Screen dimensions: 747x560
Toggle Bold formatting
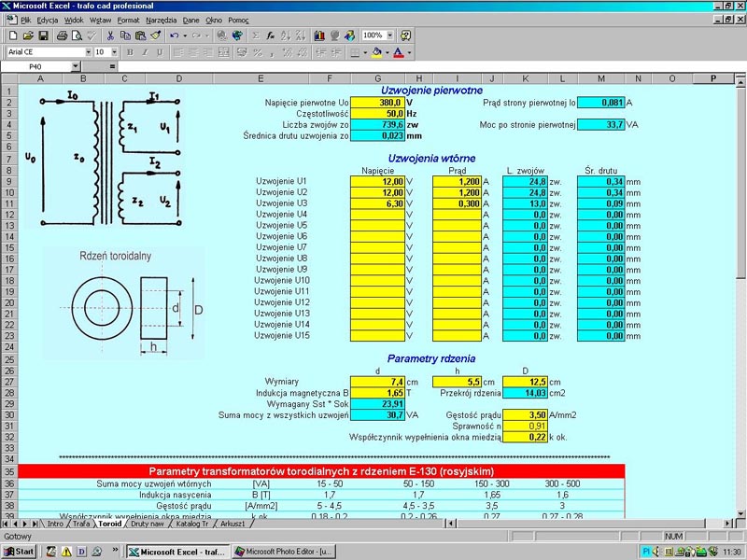(130, 52)
